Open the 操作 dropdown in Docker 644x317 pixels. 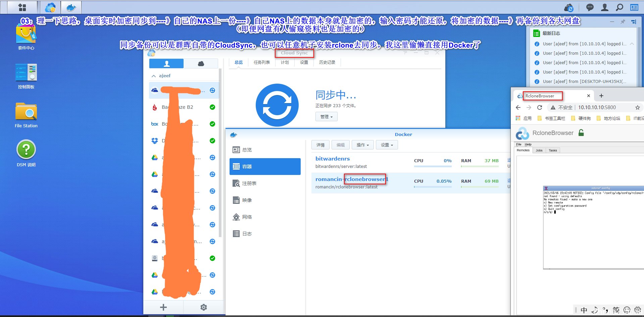click(x=362, y=145)
